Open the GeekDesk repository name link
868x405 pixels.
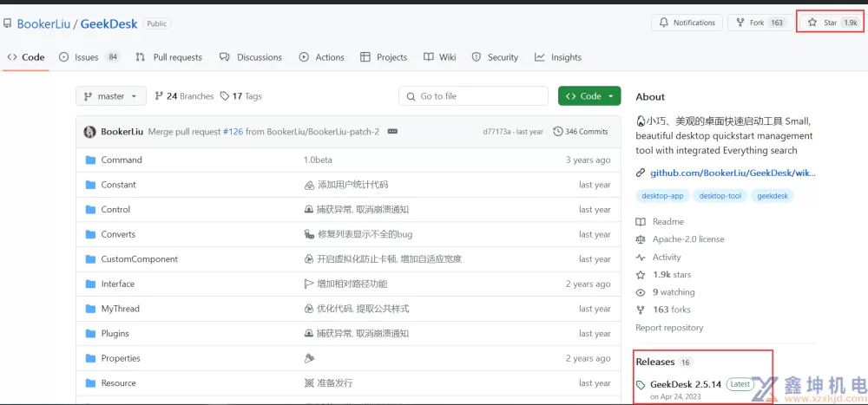tap(109, 23)
